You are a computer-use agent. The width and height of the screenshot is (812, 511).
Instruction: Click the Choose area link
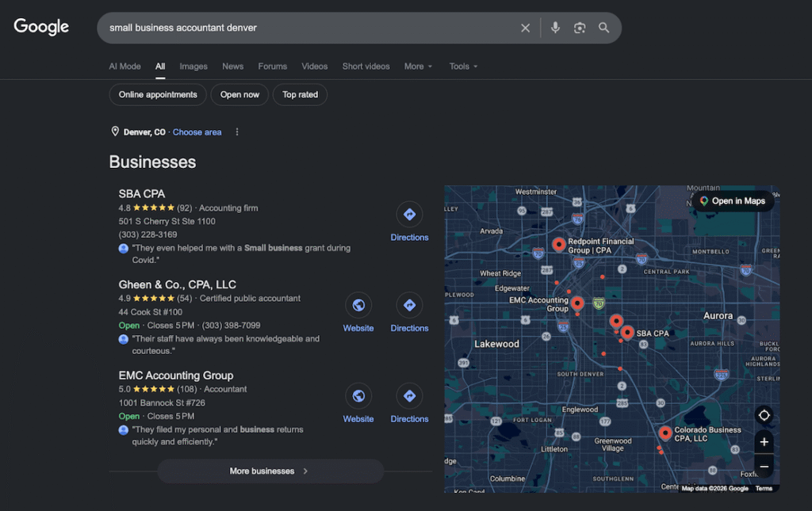click(x=197, y=132)
